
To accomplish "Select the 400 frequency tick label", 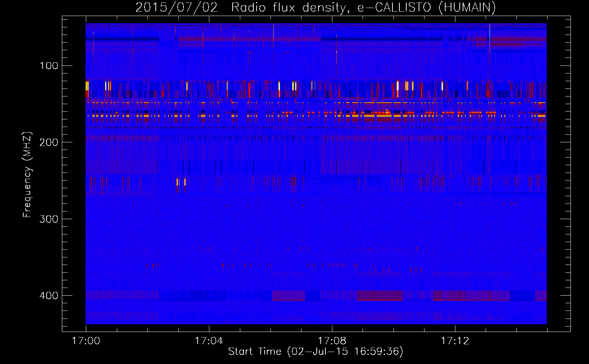I will [49, 295].
